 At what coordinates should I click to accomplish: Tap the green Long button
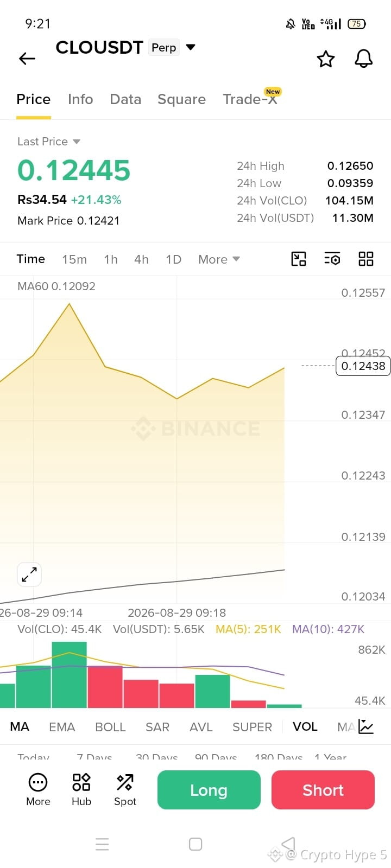coord(209,790)
